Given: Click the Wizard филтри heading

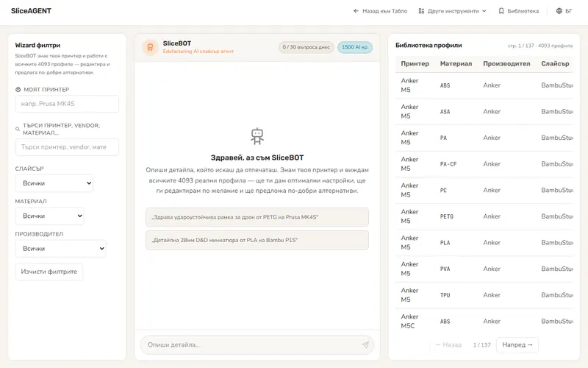Looking at the screenshot, I should tap(37, 46).
